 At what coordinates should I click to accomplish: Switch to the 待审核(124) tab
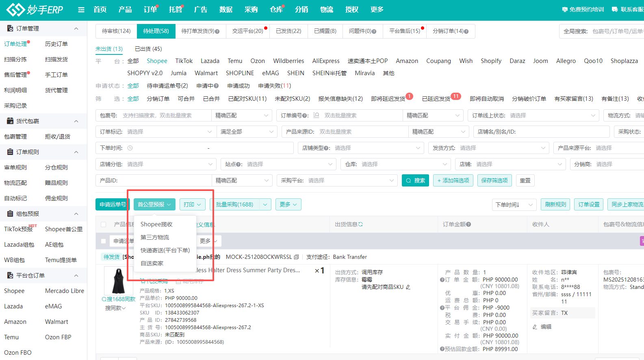pos(116,31)
